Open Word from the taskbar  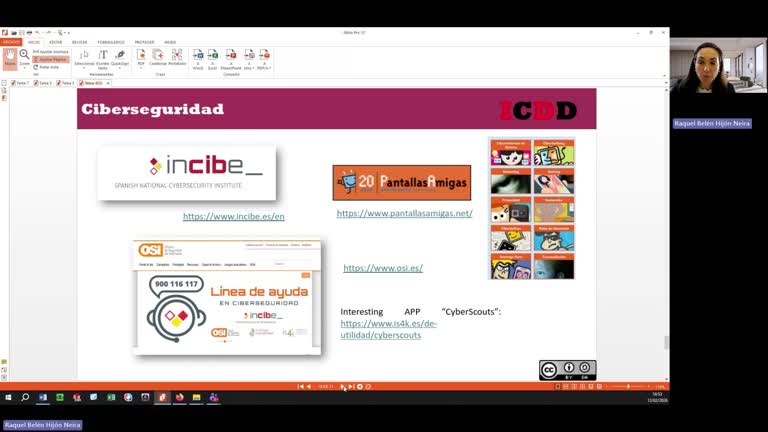pos(43,398)
